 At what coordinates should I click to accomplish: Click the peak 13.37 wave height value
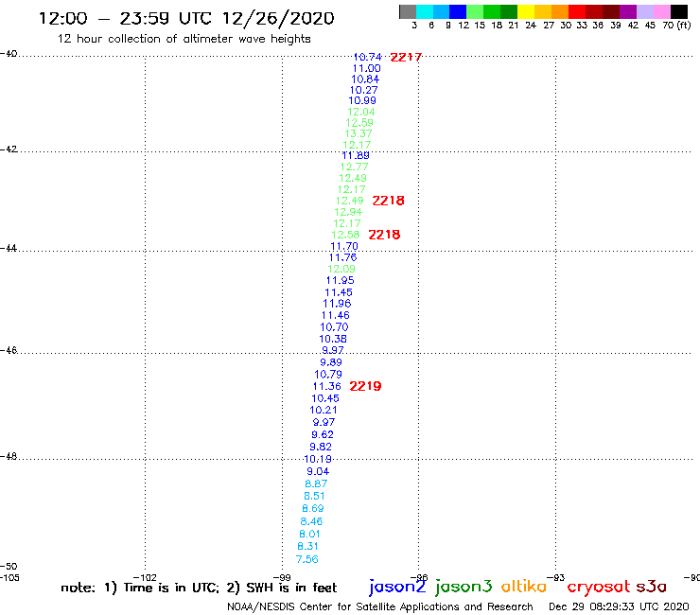358,133
